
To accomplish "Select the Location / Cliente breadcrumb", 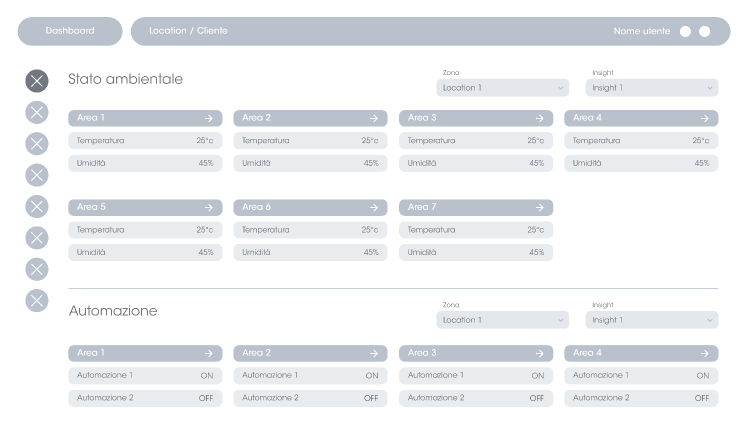I will [x=188, y=31].
